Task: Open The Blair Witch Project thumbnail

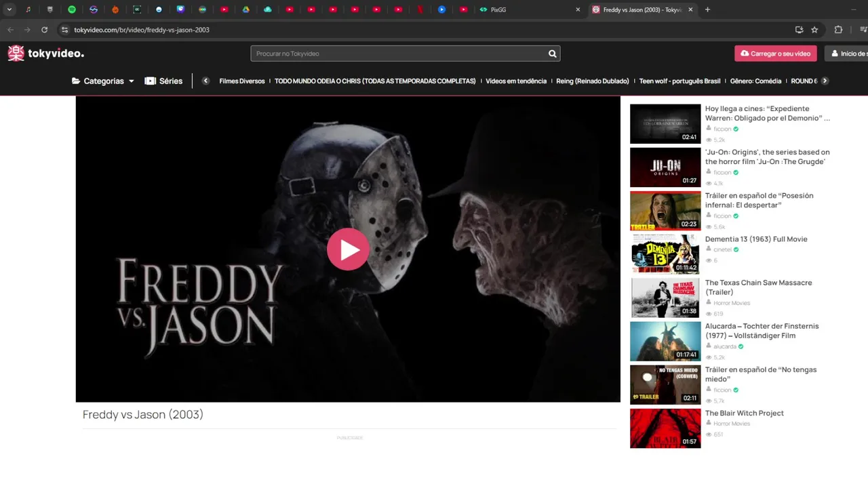Action: [x=665, y=428]
